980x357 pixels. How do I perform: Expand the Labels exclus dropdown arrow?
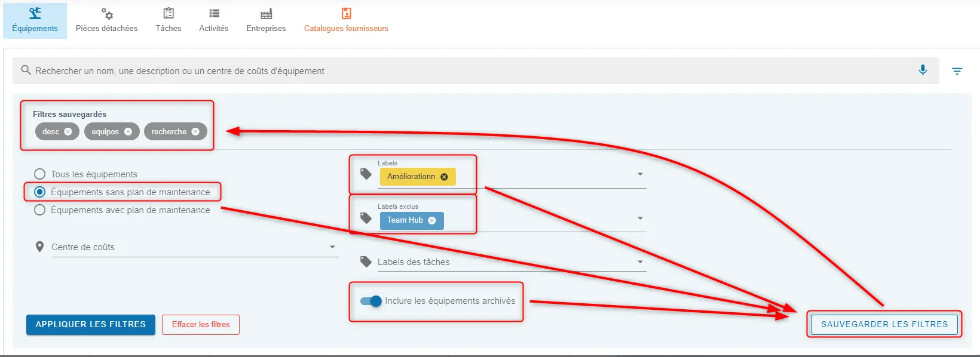[x=640, y=218]
